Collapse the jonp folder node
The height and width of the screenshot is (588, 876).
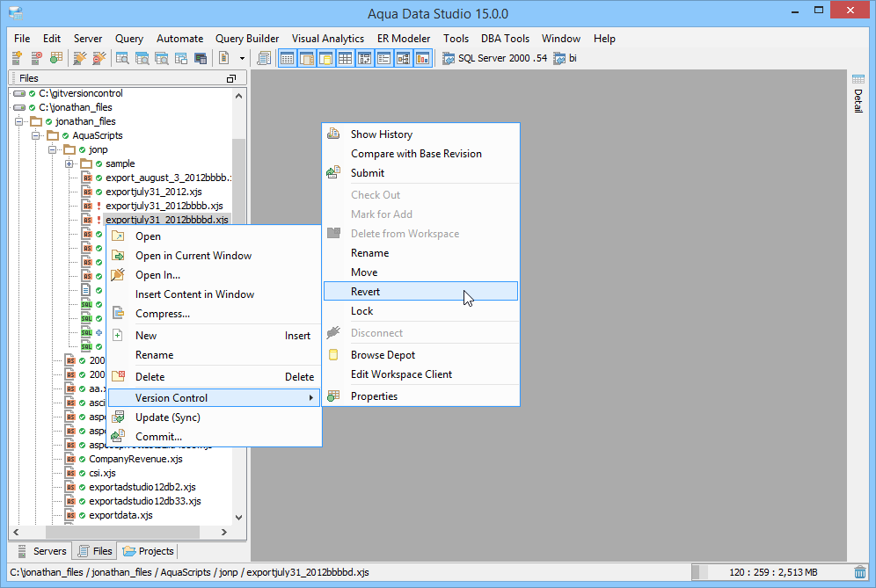pyautogui.click(x=53, y=149)
